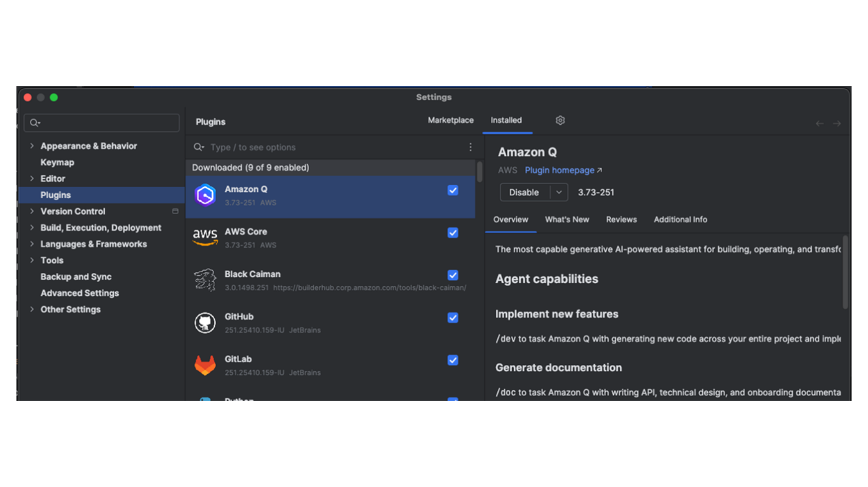
Task: Expand the Appearance & Behavior section
Action: click(32, 146)
